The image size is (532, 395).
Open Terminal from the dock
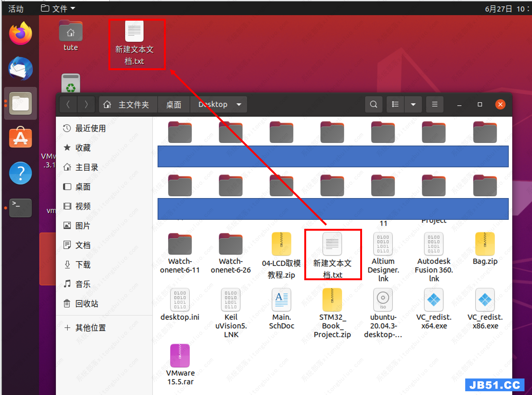click(x=20, y=207)
